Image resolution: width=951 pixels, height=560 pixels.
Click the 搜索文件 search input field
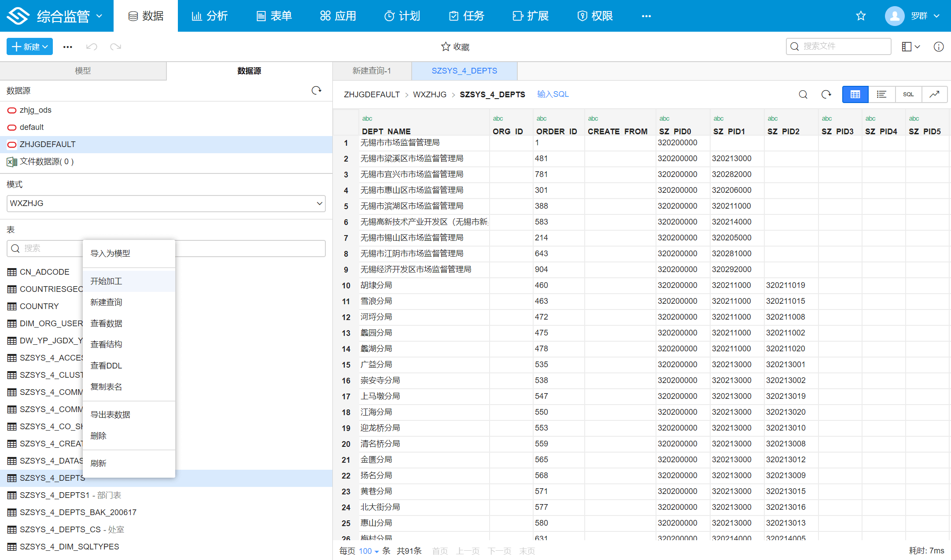tap(839, 46)
